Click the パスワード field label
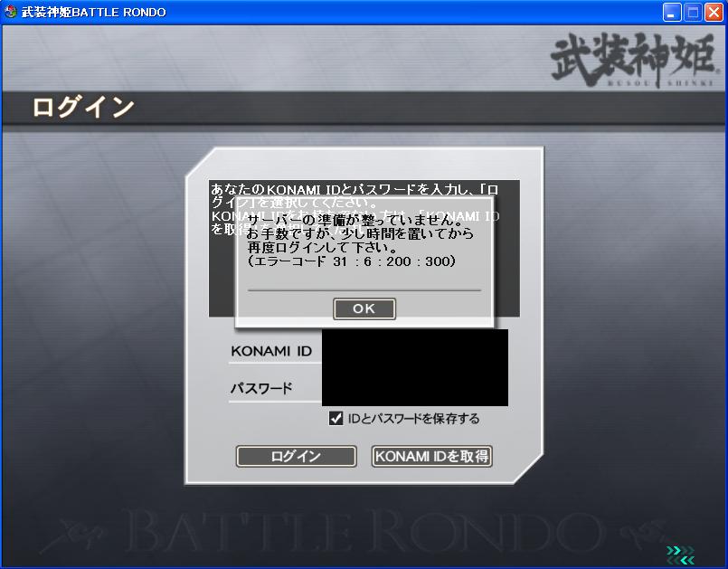Viewport: 728px width, 569px height. pos(261,388)
